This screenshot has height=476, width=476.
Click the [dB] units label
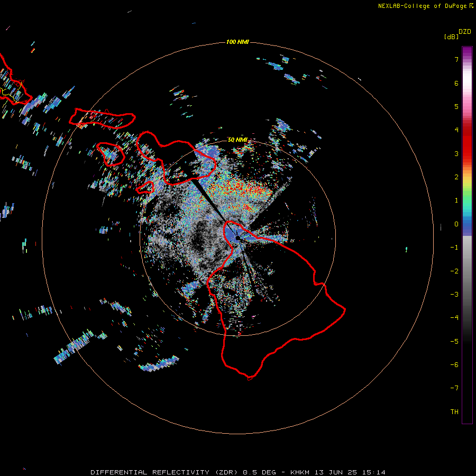[x=452, y=36]
